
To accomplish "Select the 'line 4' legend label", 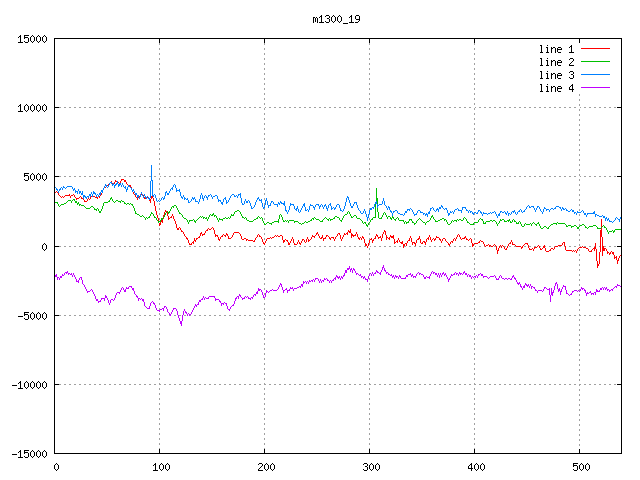I will 556,88.
